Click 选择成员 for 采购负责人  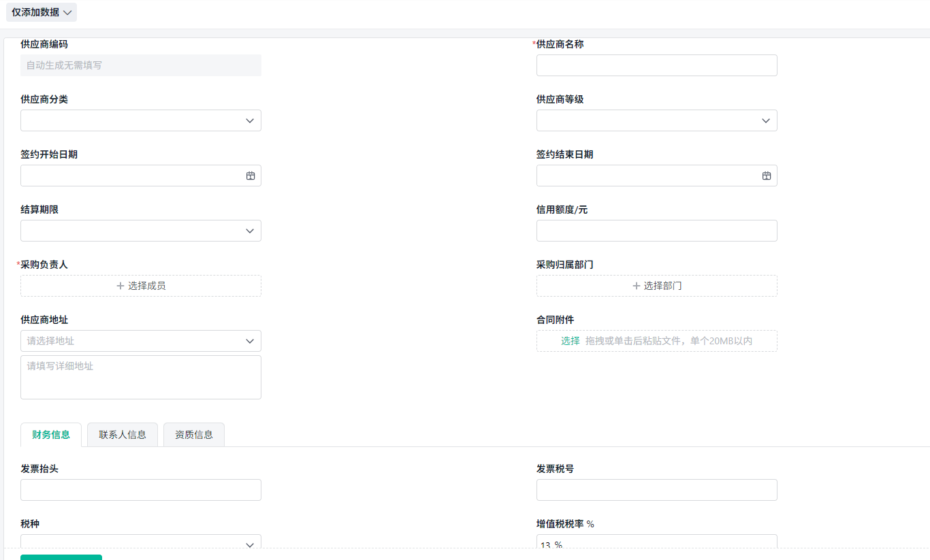click(141, 286)
